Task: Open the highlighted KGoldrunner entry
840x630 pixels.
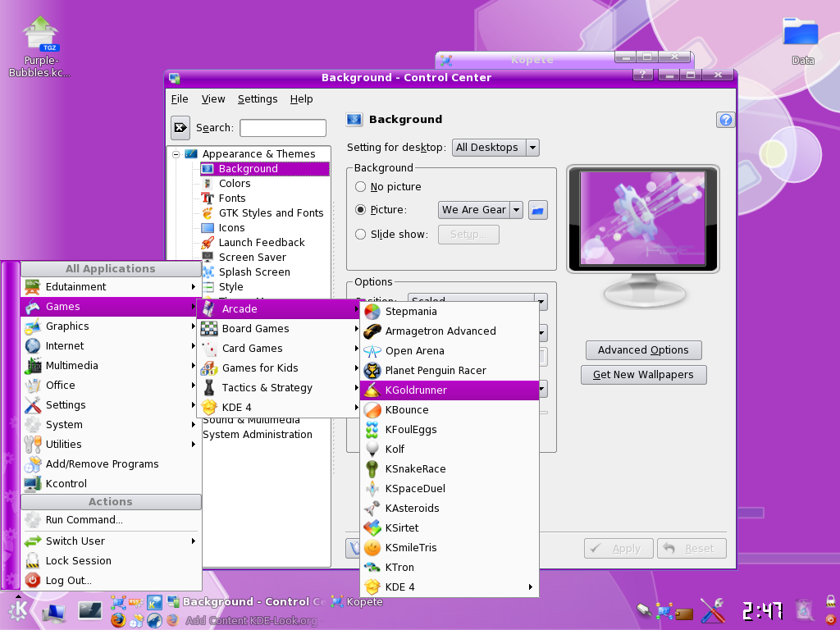Action: pyautogui.click(x=450, y=390)
